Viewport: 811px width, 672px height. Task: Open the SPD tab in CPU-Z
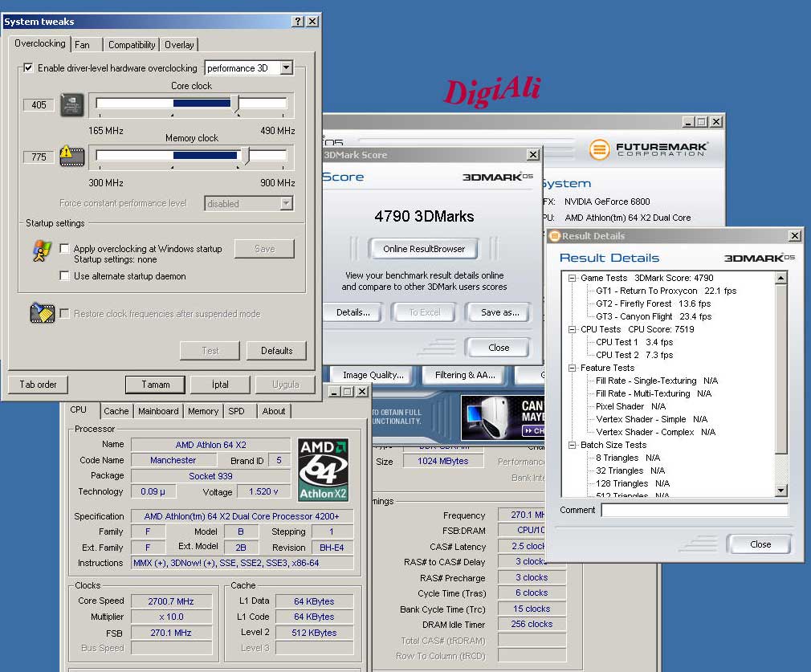[x=237, y=411]
